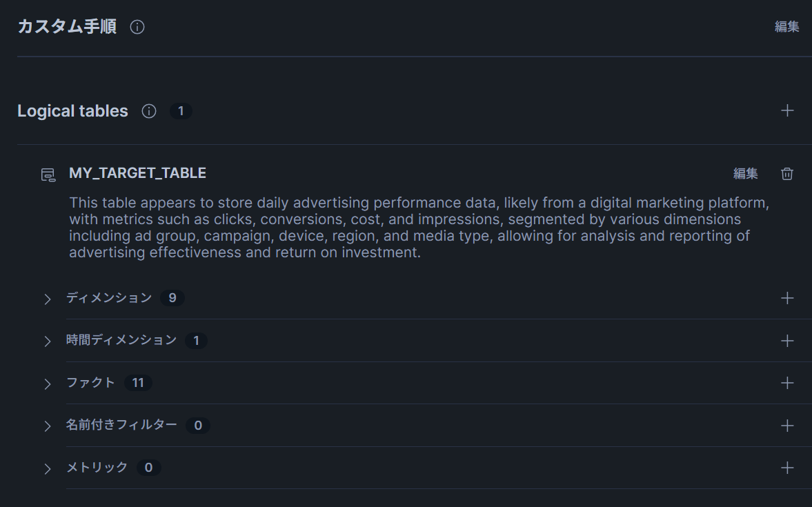
Task: Expand the 名前付きフィルター section chevron
Action: (x=48, y=426)
